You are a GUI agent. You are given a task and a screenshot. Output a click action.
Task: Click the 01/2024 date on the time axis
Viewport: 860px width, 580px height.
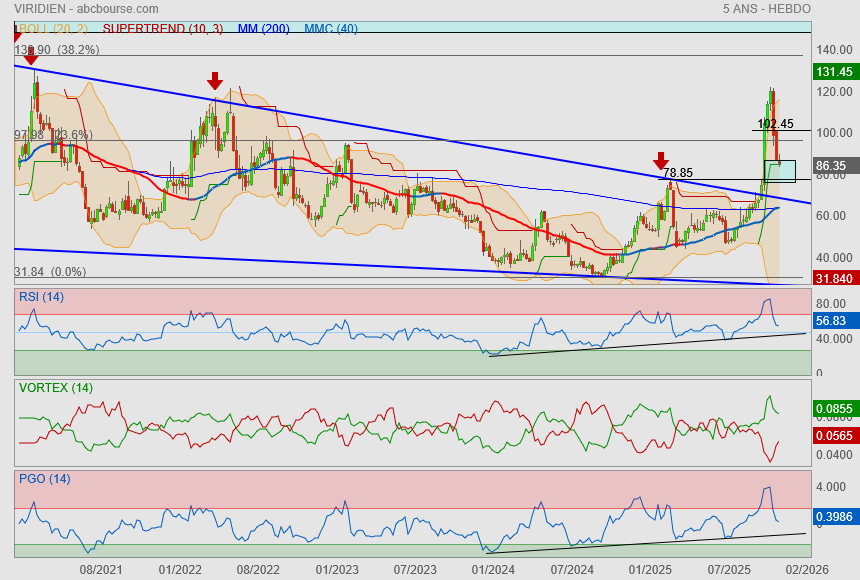point(492,569)
